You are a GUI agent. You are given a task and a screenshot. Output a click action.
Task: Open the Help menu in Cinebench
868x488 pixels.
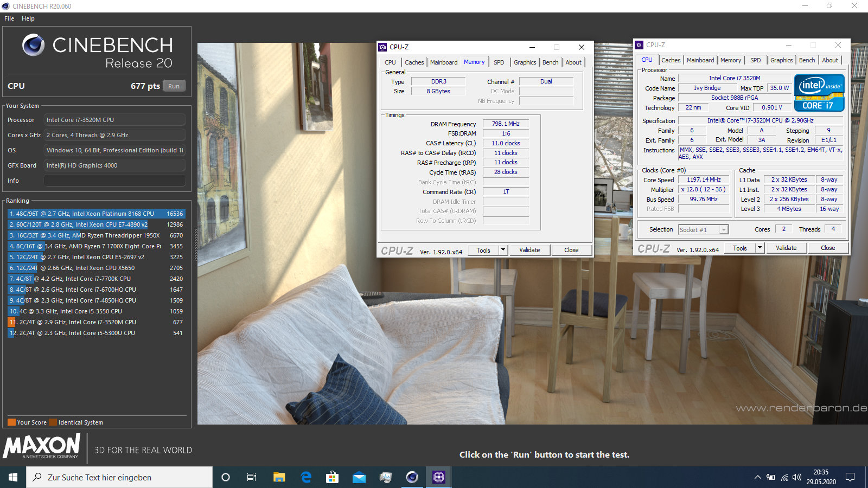[x=28, y=18]
